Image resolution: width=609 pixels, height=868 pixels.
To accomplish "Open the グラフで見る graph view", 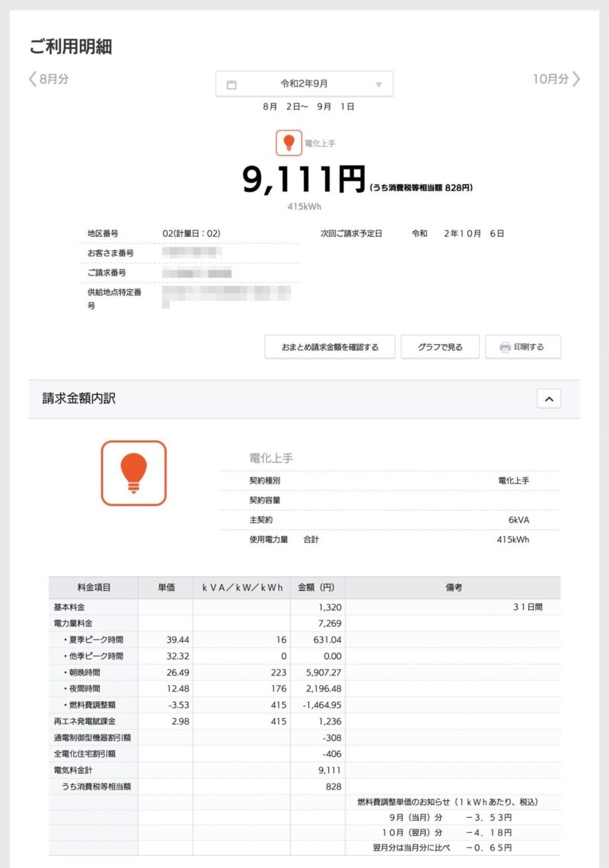I will pos(439,347).
